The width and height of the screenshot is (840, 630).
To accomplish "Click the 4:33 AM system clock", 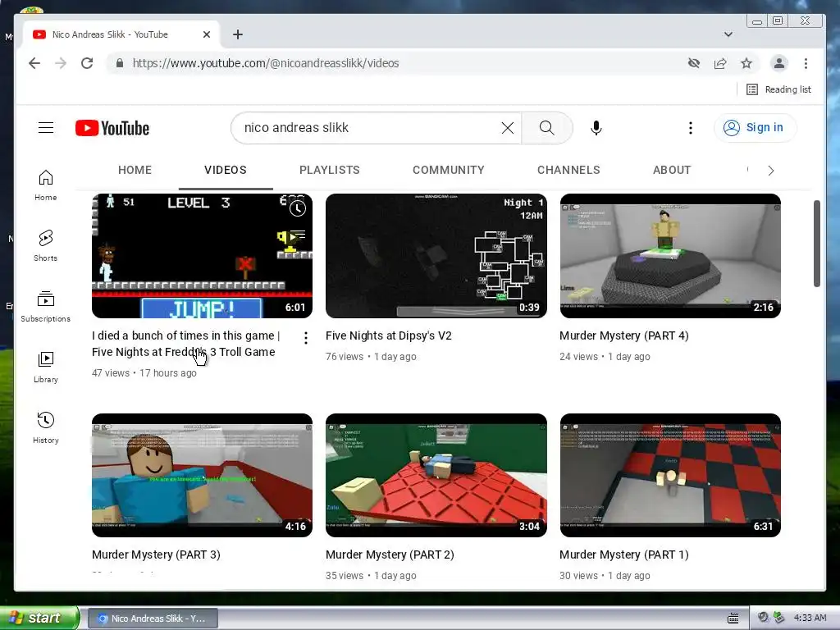I will (810, 618).
